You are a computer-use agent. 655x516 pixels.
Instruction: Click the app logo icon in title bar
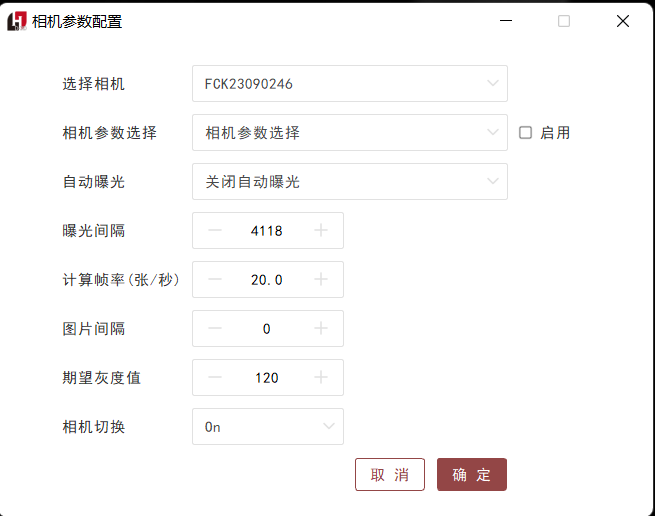[17, 21]
